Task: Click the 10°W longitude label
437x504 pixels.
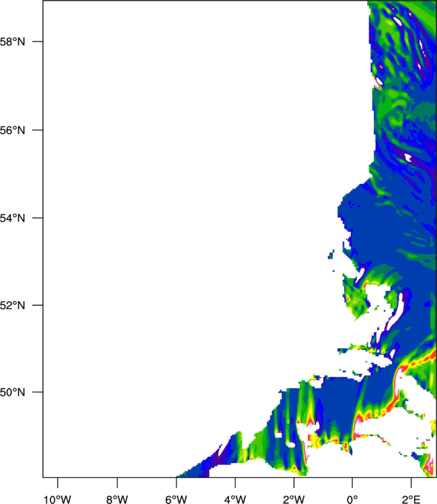Action: click(x=58, y=499)
